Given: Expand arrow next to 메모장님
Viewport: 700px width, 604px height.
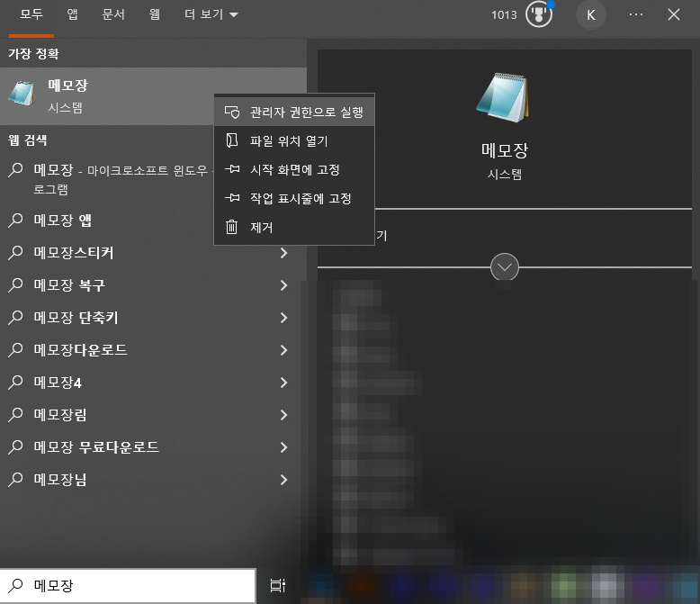Looking at the screenshot, I should pyautogui.click(x=284, y=480).
